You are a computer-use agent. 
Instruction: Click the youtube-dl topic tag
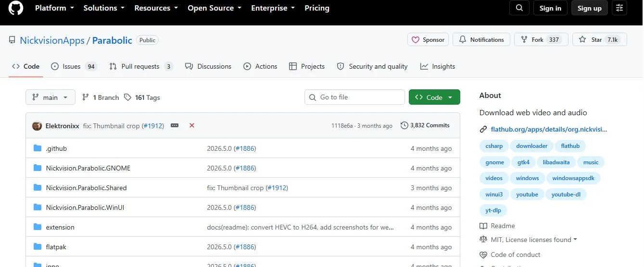[x=566, y=194]
